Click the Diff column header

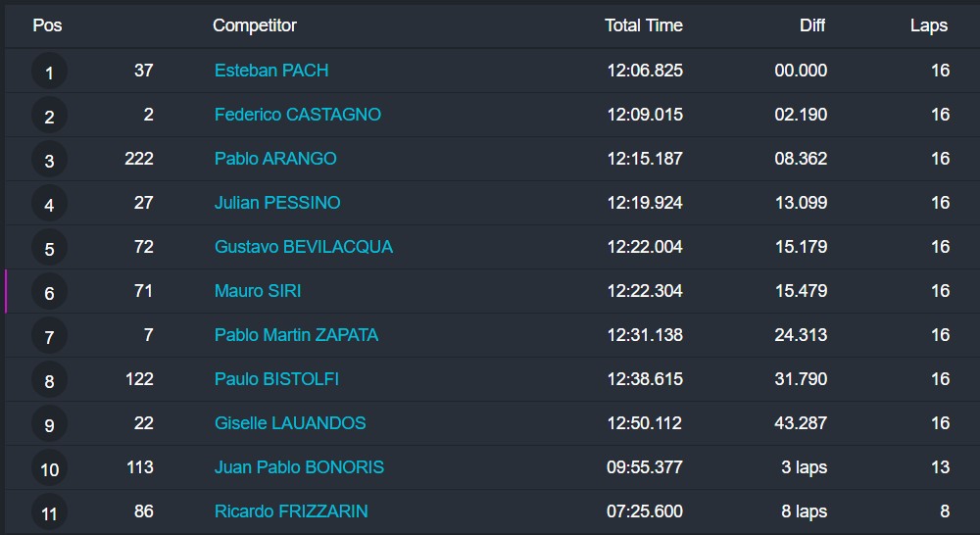[812, 25]
